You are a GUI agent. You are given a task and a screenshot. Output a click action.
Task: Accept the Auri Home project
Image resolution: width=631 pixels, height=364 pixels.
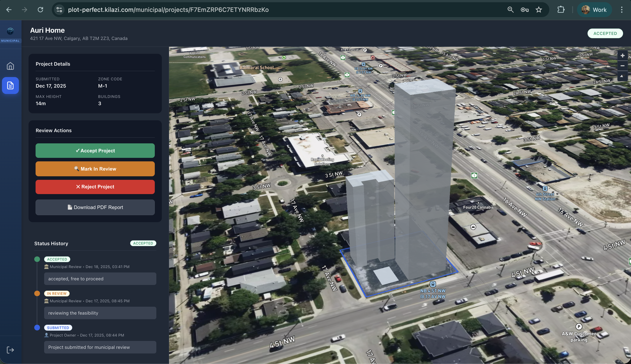tap(95, 151)
